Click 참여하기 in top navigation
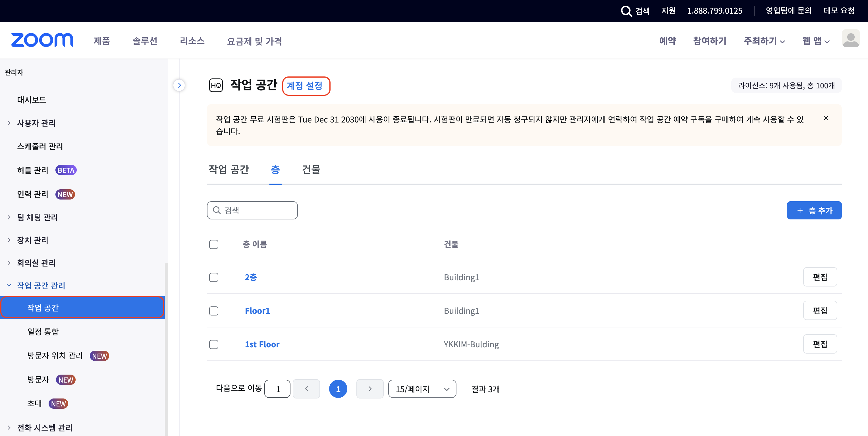 point(710,41)
